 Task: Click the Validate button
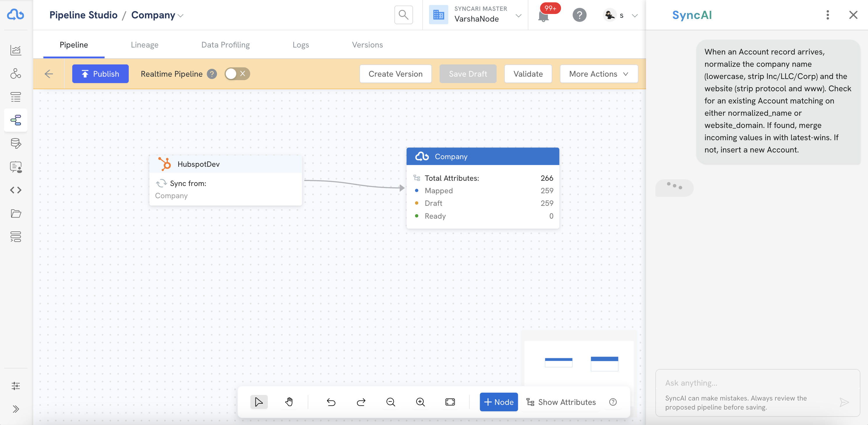pos(528,74)
